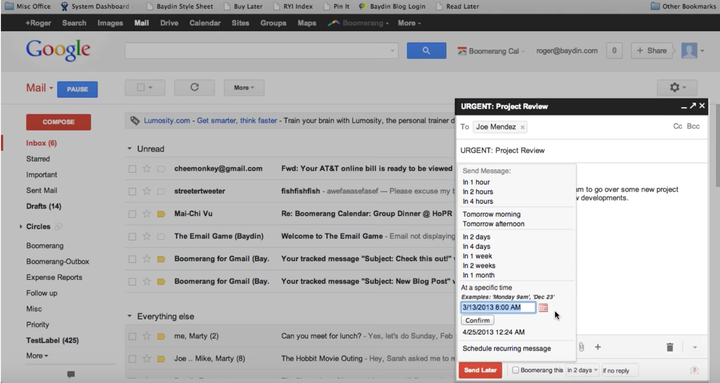Collapse the Everything else section

pos(129,316)
